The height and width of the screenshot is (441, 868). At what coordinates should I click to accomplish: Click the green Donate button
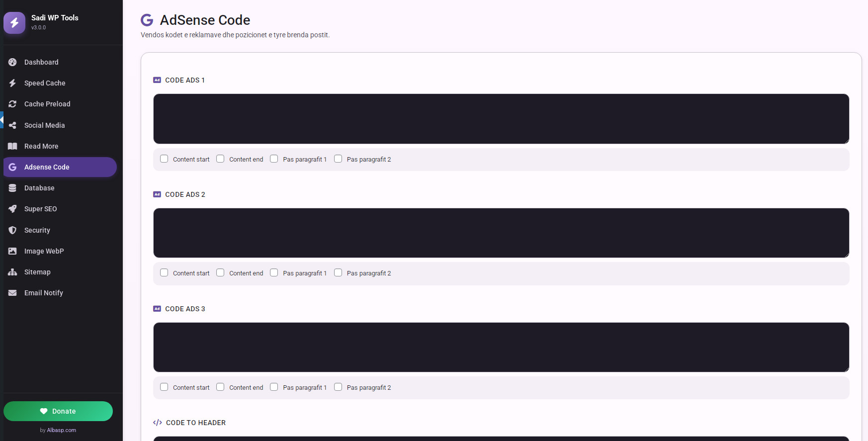(58, 411)
